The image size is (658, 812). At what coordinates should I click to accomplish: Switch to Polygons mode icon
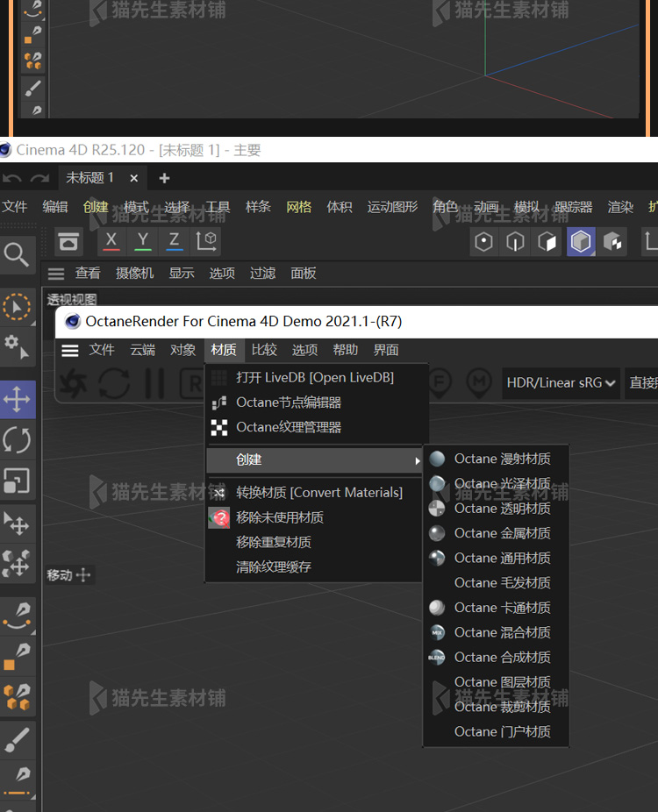coord(547,242)
